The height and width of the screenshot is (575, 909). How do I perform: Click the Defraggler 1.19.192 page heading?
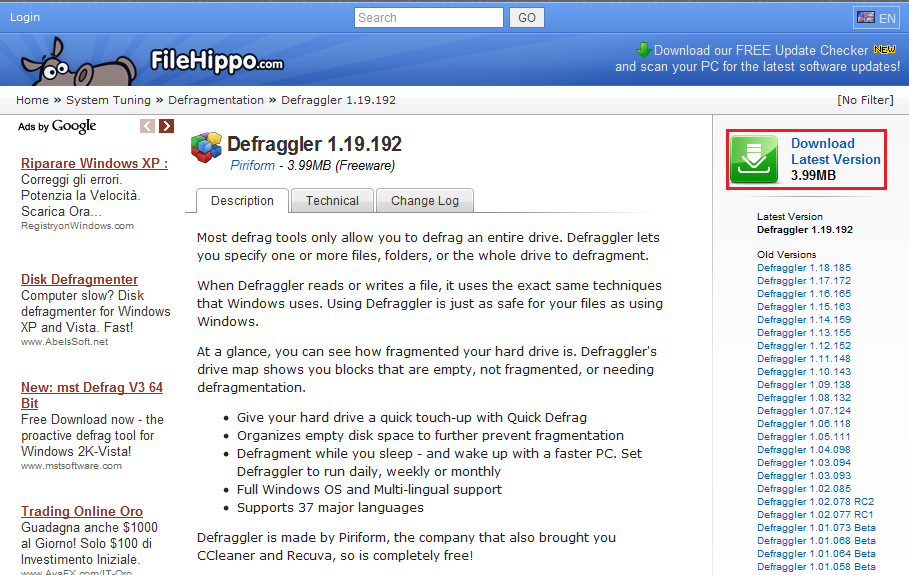click(x=314, y=144)
